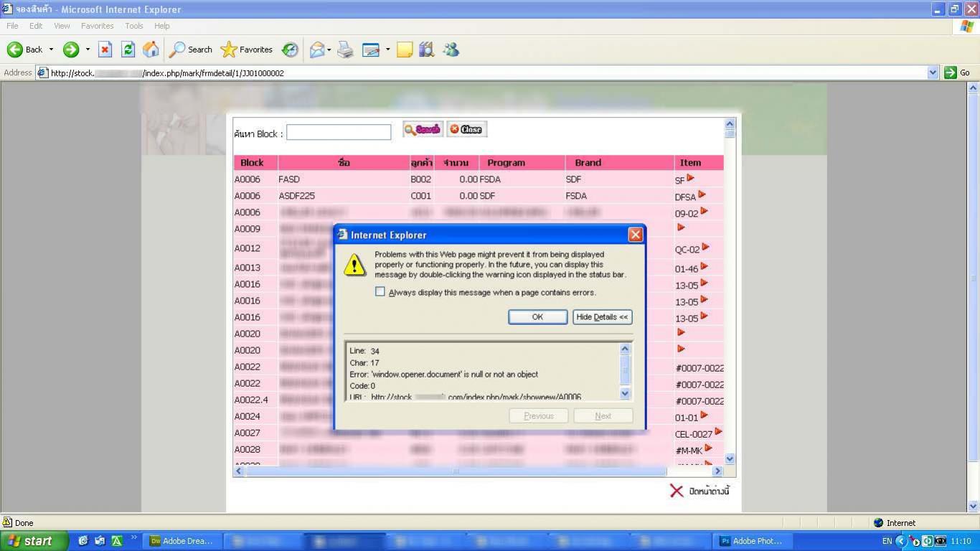Click OK in the error dialog

[x=538, y=317]
